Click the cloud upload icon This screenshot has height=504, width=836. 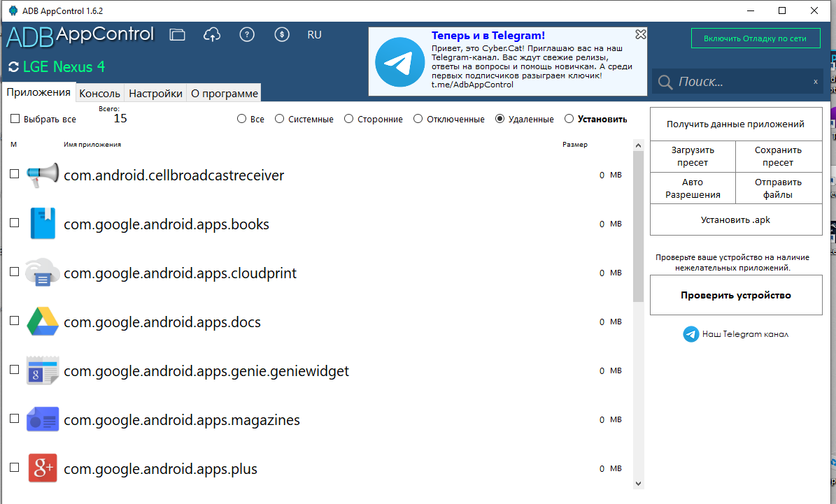click(212, 35)
